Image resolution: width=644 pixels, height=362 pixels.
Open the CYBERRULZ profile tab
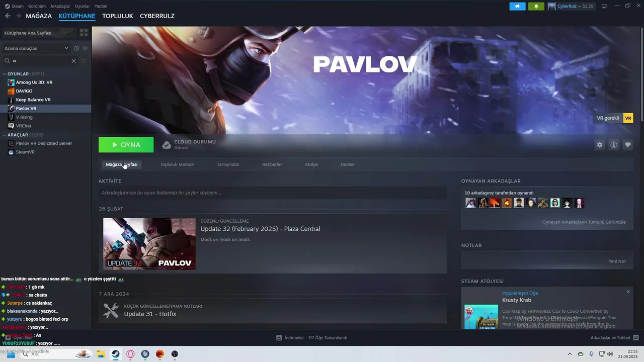click(157, 16)
